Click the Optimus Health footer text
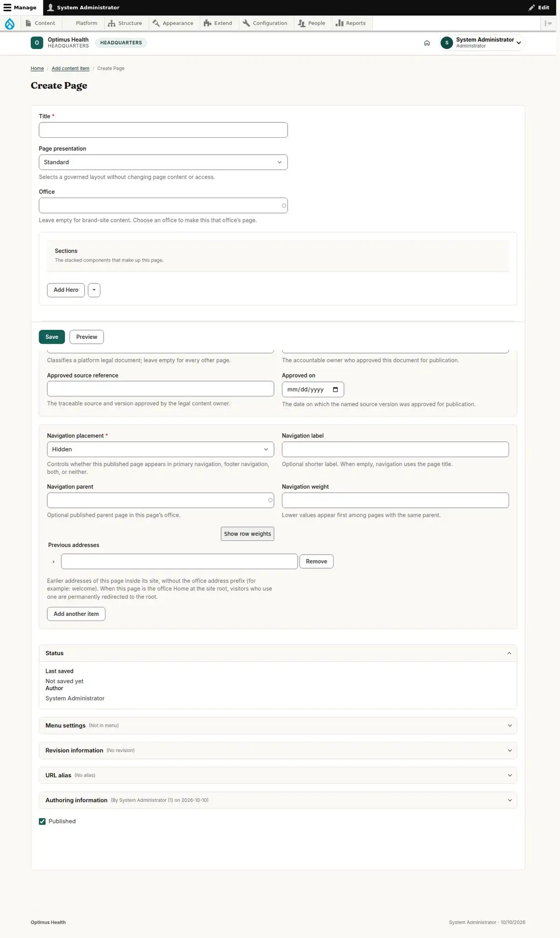Screen dimensions: 560x938 pos(48,923)
